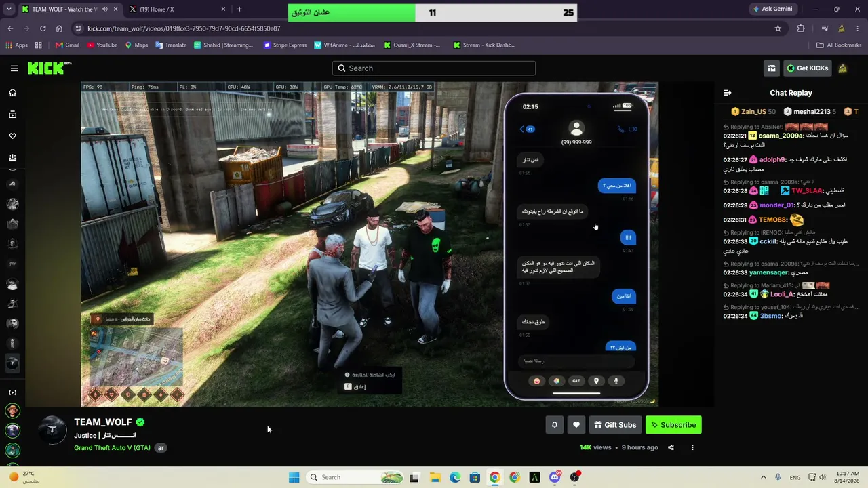Share this video using the share icon
This screenshot has height=488, width=868.
[671, 447]
